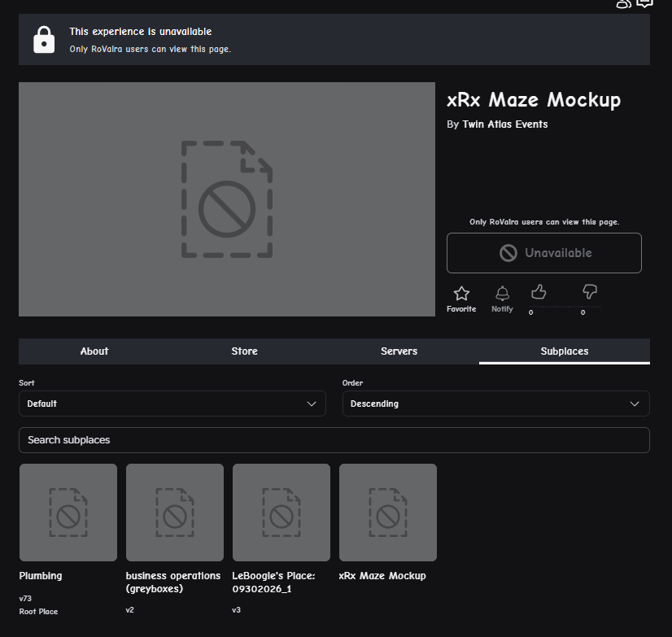Click the thumbs down dislike icon
This screenshot has height=637, width=672.
[x=590, y=292]
